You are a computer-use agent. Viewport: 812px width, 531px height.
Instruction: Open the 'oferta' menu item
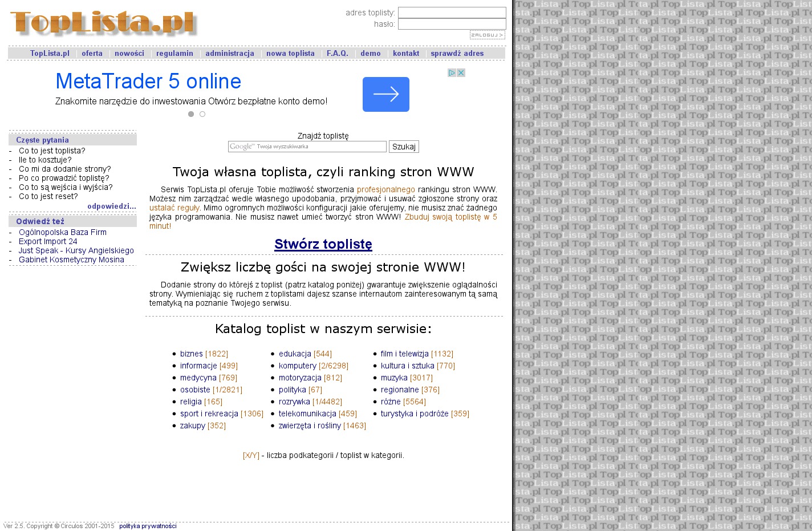pos(92,54)
